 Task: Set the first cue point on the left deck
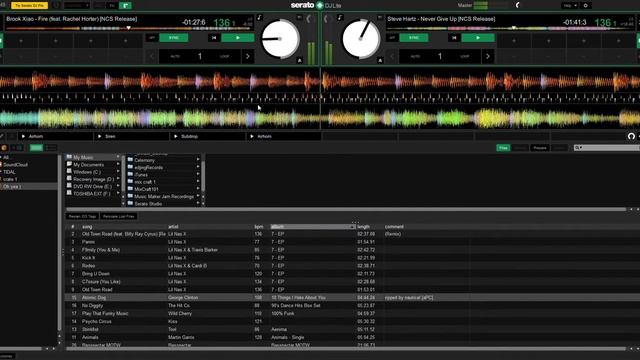point(21,41)
